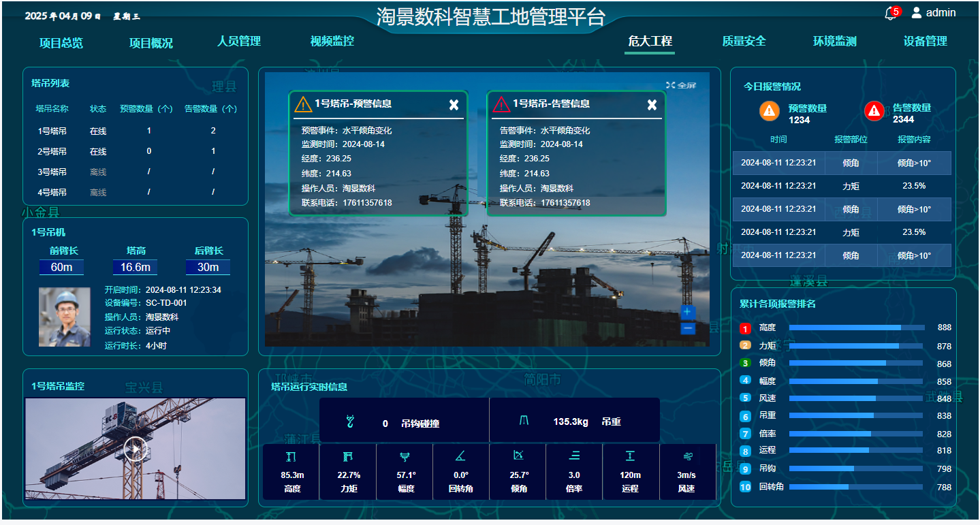Open the 项目概况 tab

(x=151, y=43)
